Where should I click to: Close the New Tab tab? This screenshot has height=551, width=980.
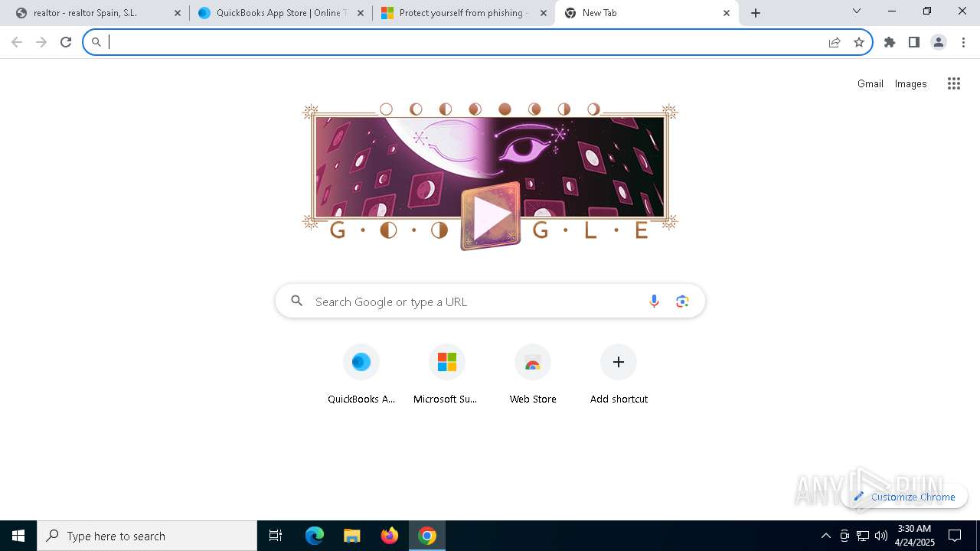coord(727,13)
